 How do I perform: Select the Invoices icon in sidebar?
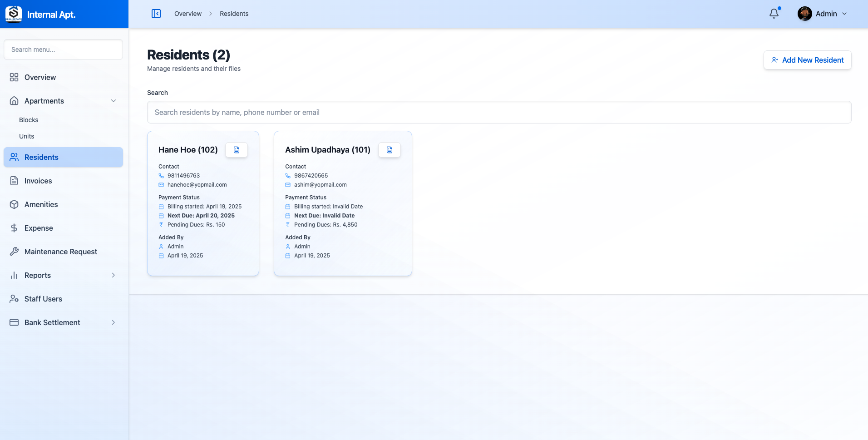pos(14,181)
